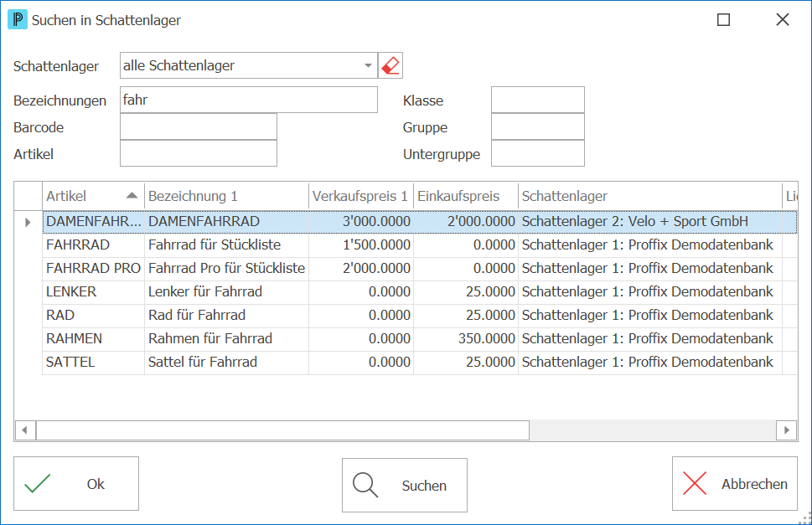812x525 pixels.
Task: Click the 1'500.0000 Verkaufspreis cell
Action: 361,245
